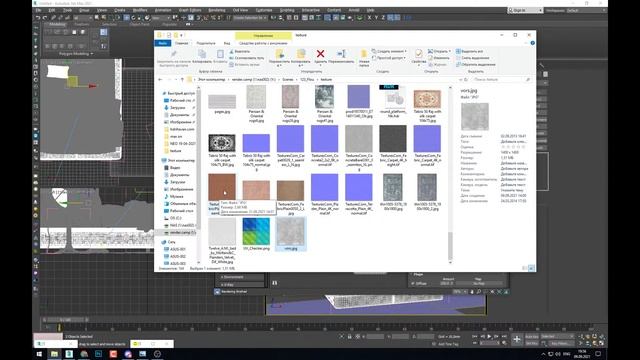Image resolution: width=640 pixels, height=360 pixels.
Task: Click Cut (Вырезать) in the Explorer ribbon
Action: [240, 51]
